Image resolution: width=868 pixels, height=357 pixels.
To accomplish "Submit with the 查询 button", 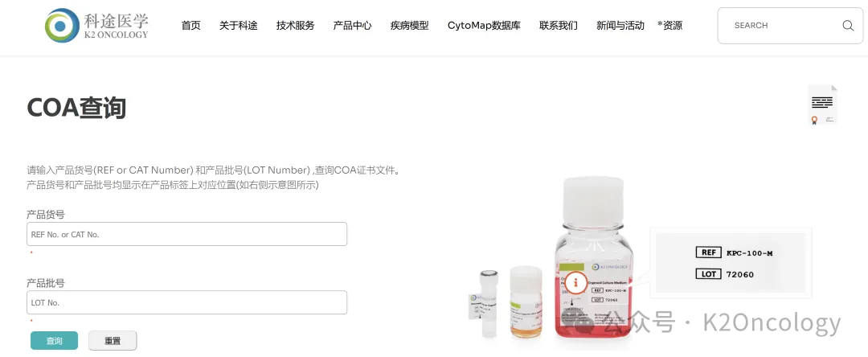I will (55, 341).
